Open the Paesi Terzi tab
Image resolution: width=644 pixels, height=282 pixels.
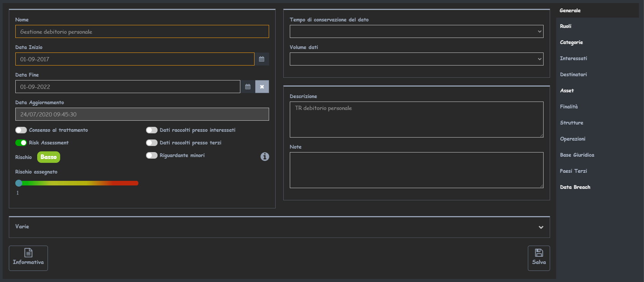coord(573,171)
